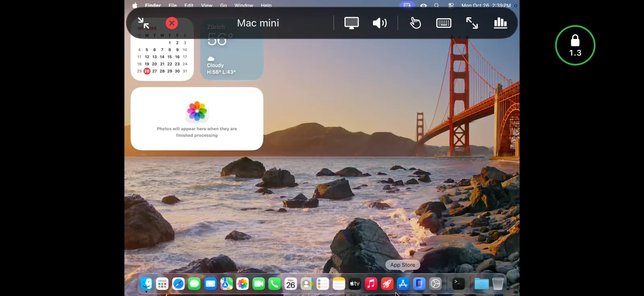644x296 pixels.
Task: Open the File menu
Action: click(x=173, y=5)
